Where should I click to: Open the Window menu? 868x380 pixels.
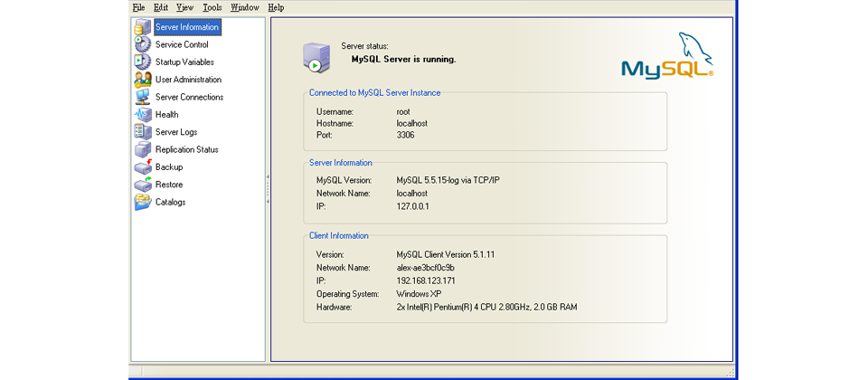(245, 7)
